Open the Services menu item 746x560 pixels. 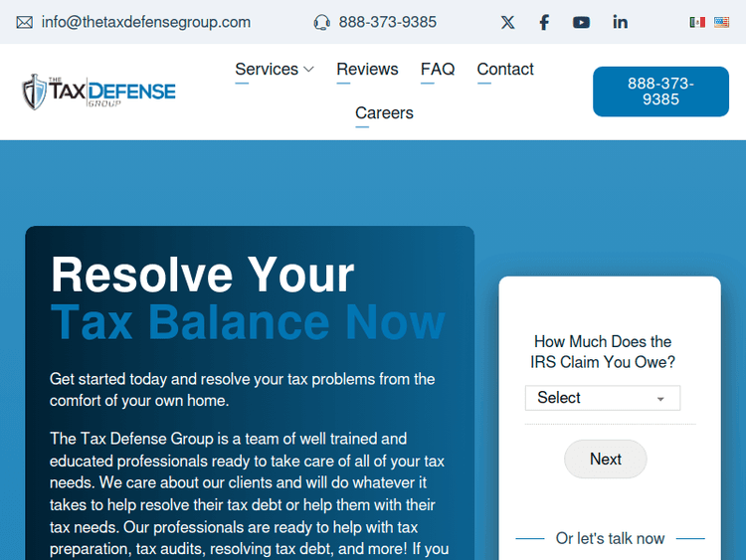click(267, 70)
